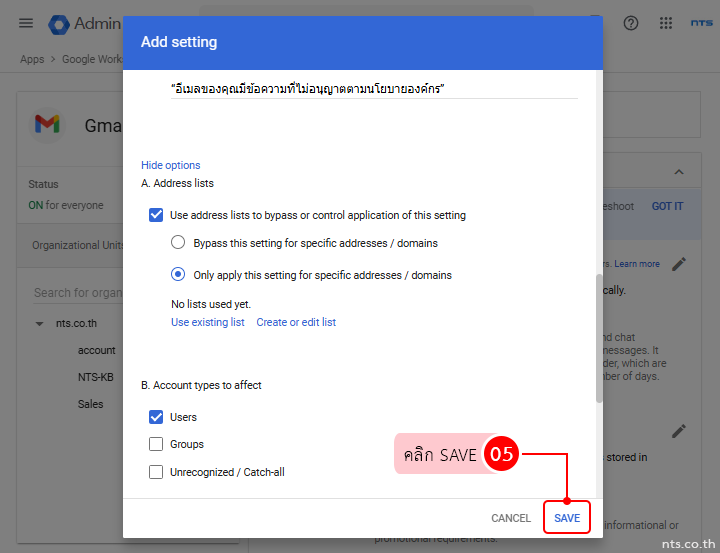
Task: Open the main hamburger menu
Action: click(x=26, y=23)
